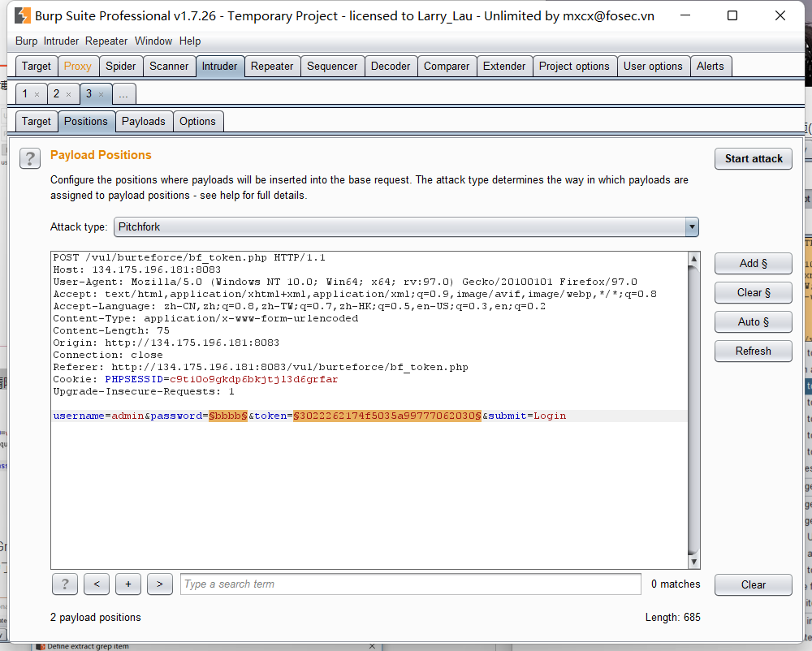
Task: Open the Intruder Target sub-tab
Action: click(37, 121)
